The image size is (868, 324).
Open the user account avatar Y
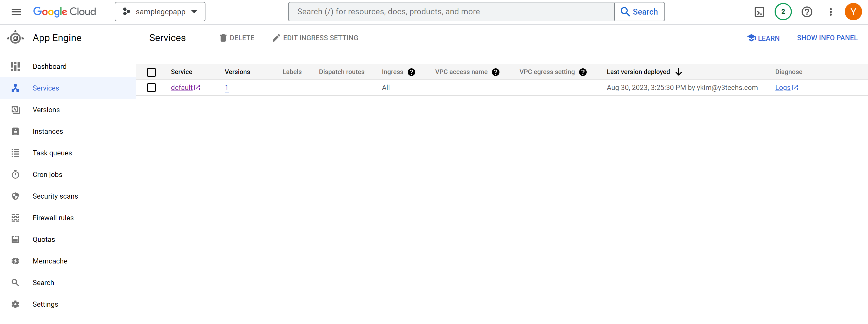tap(853, 12)
